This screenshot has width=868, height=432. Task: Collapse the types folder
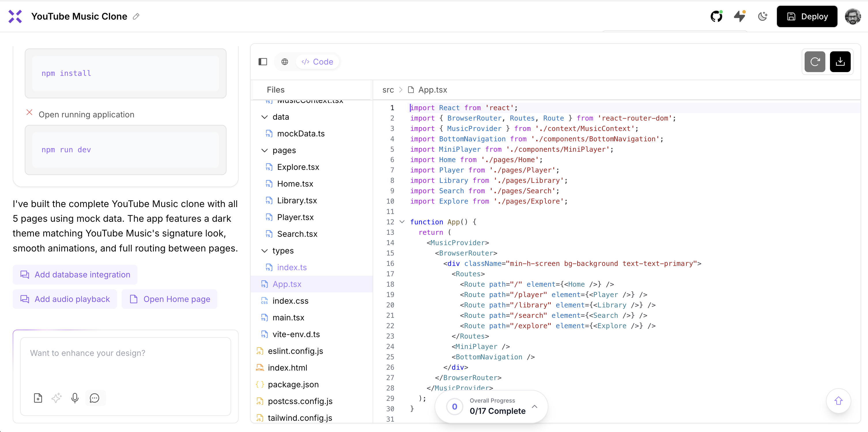264,251
